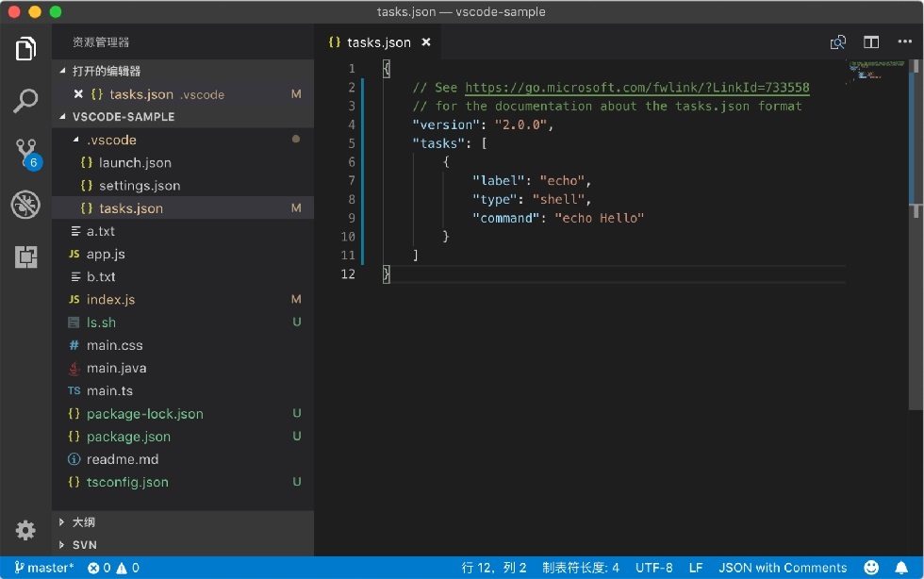Image resolution: width=924 pixels, height=579 pixels.
Task: Open launch.json in the file tree
Action: [x=183, y=163]
